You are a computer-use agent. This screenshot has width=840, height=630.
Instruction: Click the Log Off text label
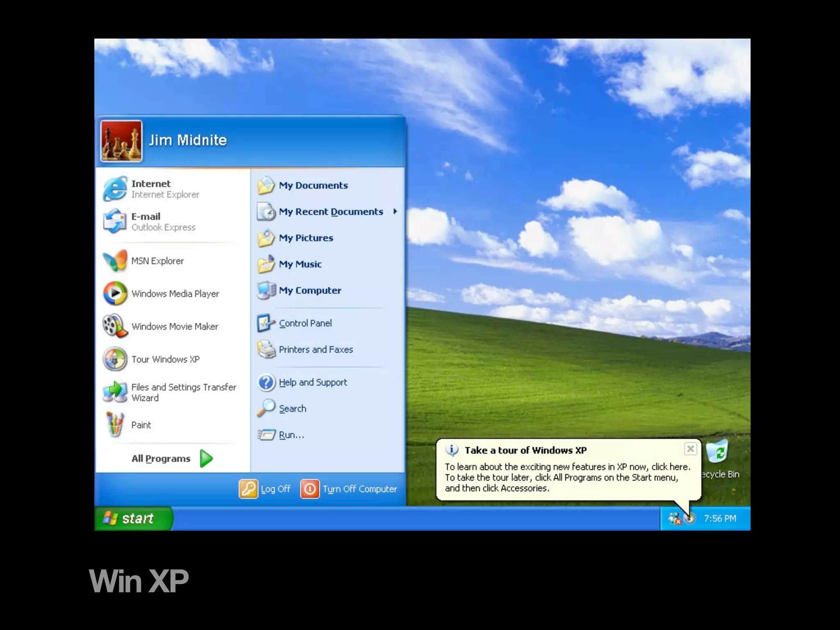(x=276, y=489)
